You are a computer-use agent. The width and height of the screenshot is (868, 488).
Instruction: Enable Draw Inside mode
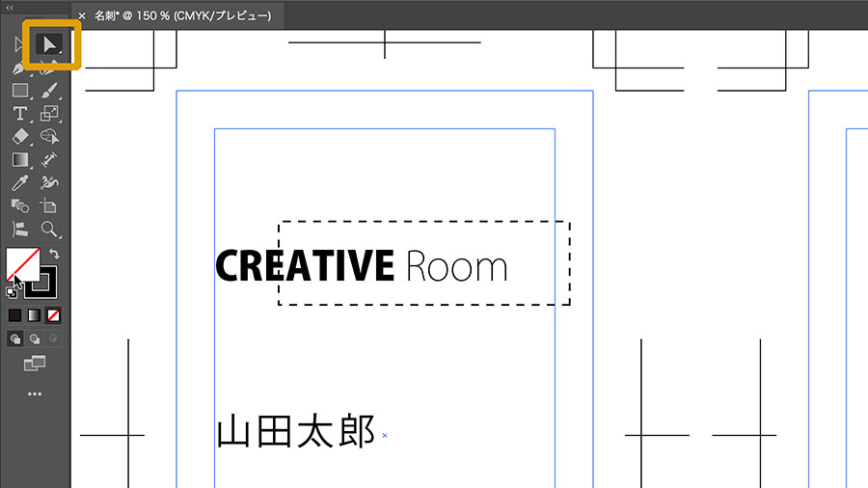[x=53, y=339]
